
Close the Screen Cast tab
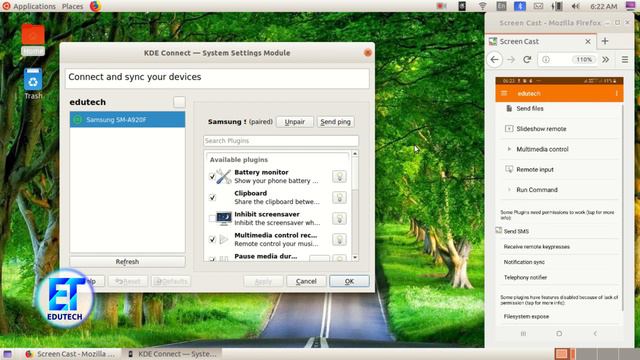tap(588, 42)
